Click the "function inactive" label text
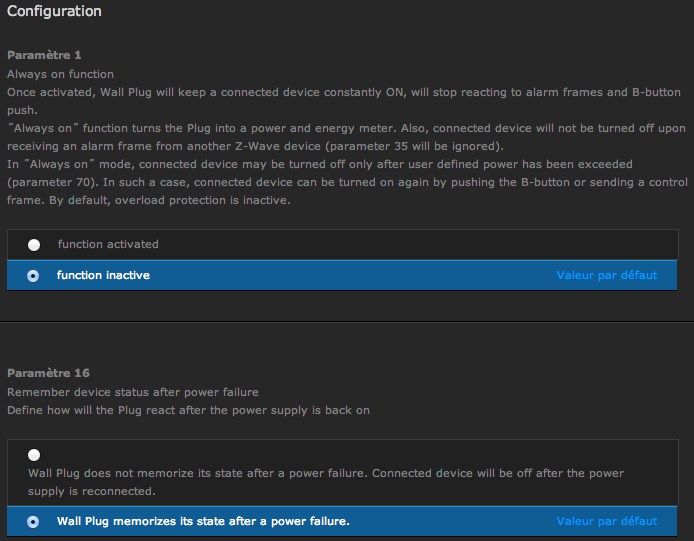694x541 pixels. pos(103,275)
